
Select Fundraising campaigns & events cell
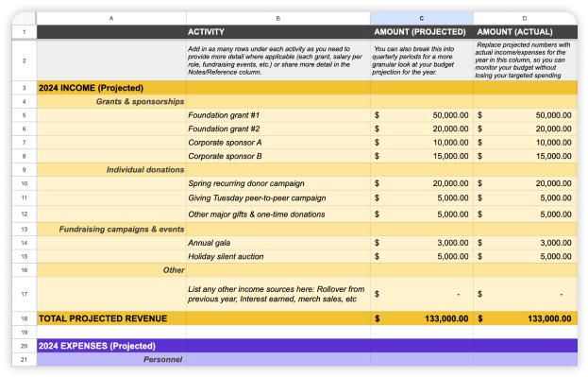tap(111, 229)
